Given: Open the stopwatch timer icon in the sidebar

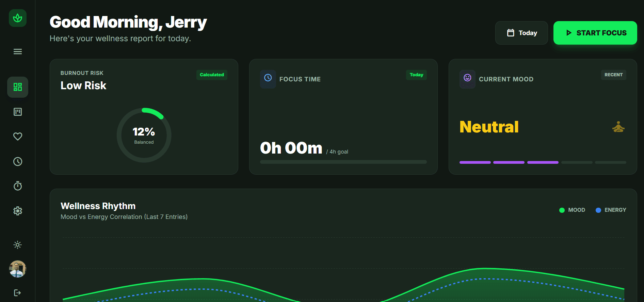Looking at the screenshot, I should click(x=18, y=186).
